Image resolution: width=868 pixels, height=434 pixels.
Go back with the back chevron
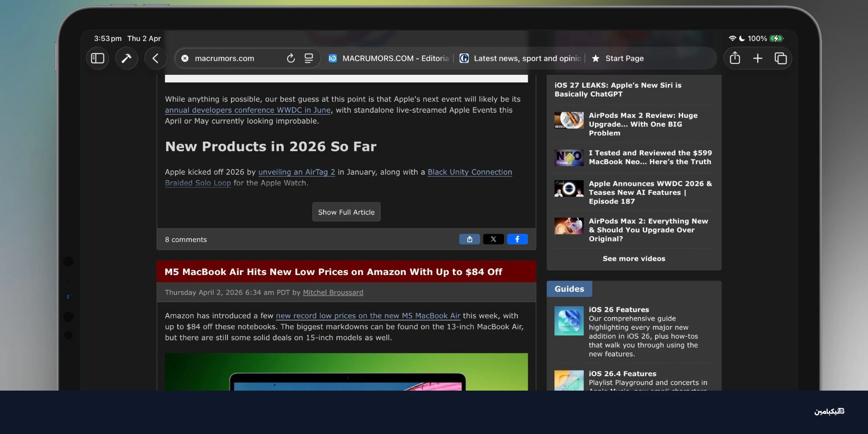click(x=155, y=58)
